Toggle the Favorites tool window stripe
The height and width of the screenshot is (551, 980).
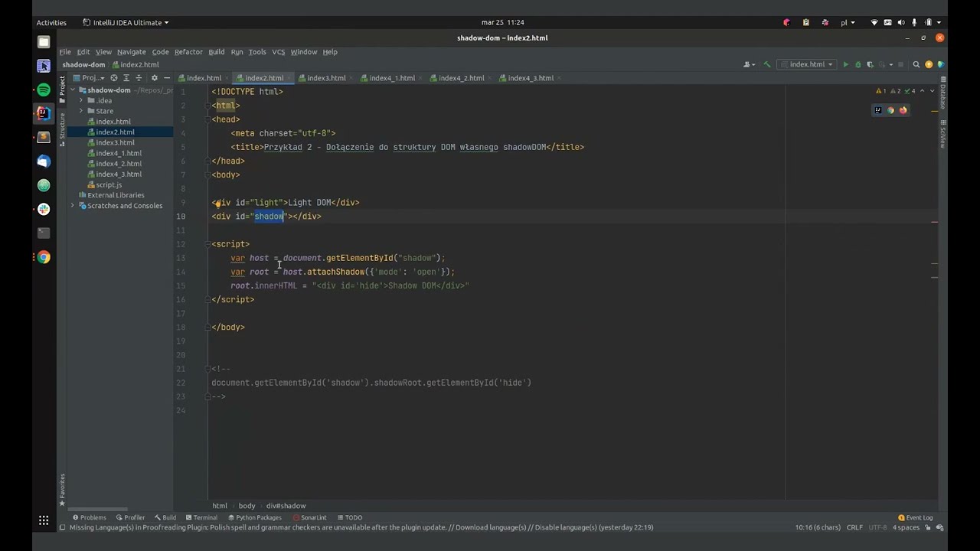coord(63,488)
